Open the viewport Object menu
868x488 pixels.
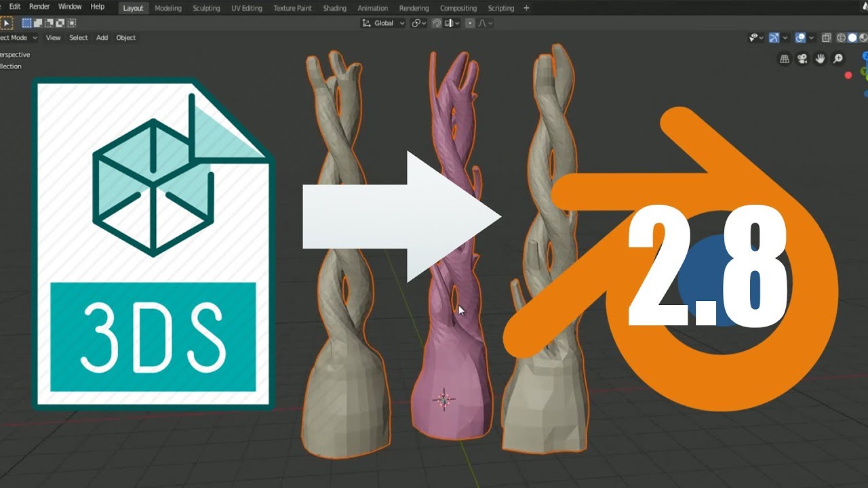(126, 38)
